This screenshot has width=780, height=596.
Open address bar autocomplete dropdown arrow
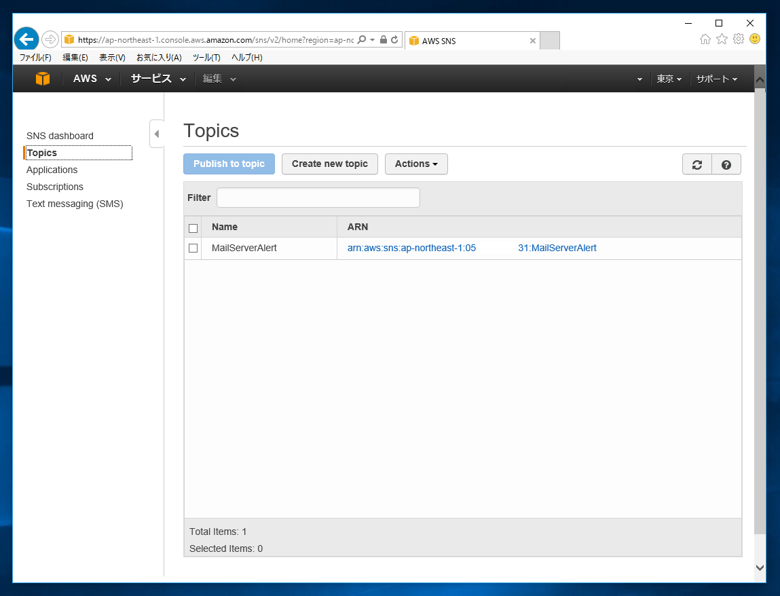pyautogui.click(x=372, y=40)
